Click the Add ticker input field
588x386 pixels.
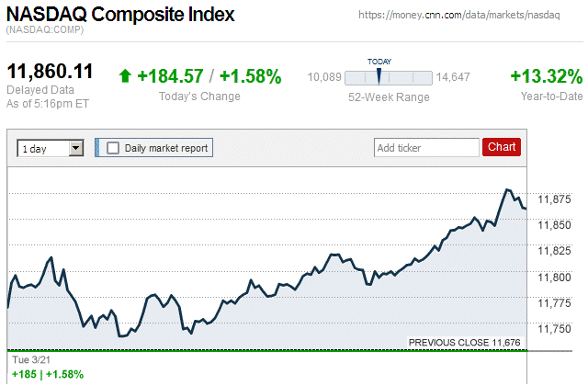(x=426, y=147)
